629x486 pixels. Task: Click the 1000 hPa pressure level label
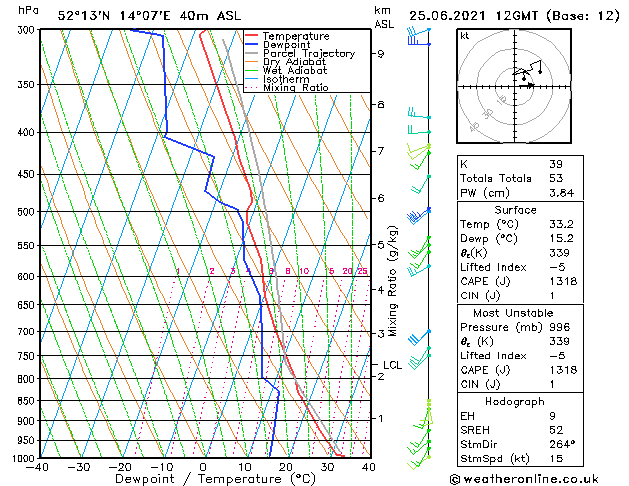click(25, 458)
